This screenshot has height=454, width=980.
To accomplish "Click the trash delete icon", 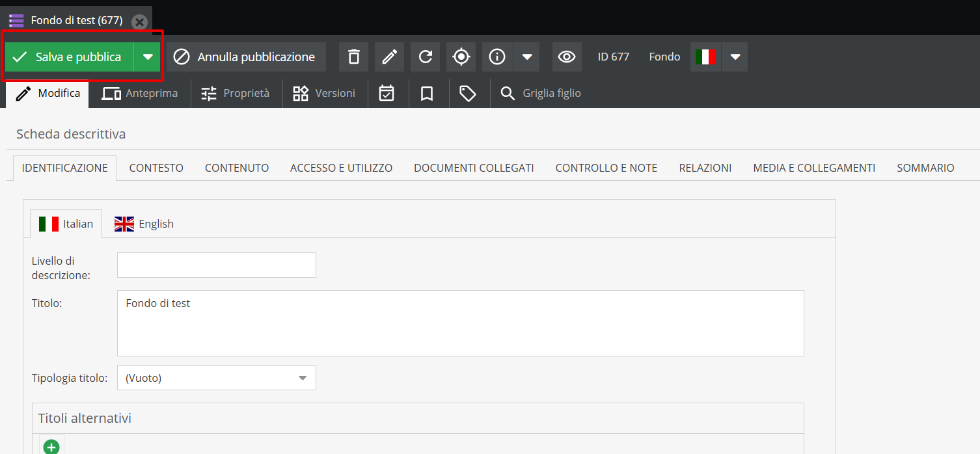I will (x=353, y=57).
